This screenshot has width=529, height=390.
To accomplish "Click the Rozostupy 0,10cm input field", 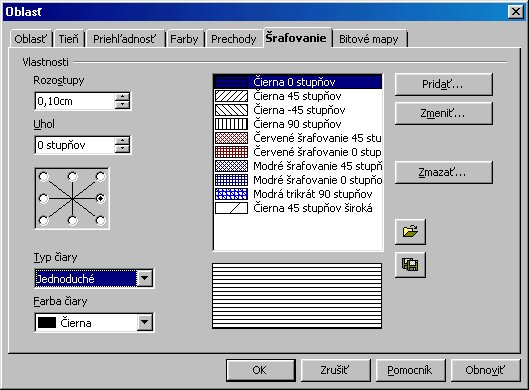I will coord(75,101).
